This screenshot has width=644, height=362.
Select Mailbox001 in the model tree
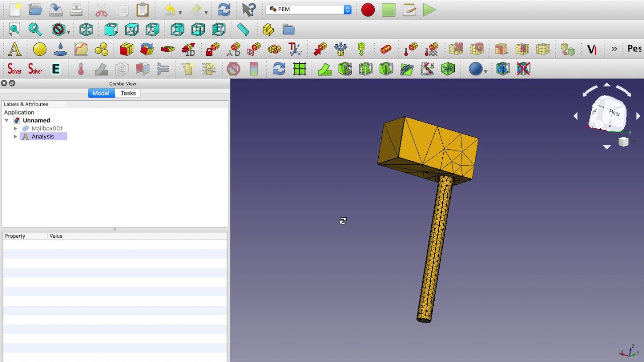[47, 129]
